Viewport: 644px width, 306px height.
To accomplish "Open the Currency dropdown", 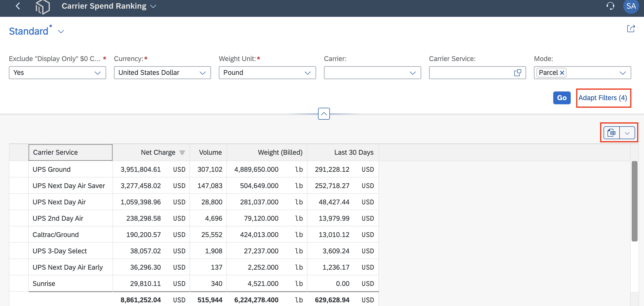I will [x=162, y=73].
